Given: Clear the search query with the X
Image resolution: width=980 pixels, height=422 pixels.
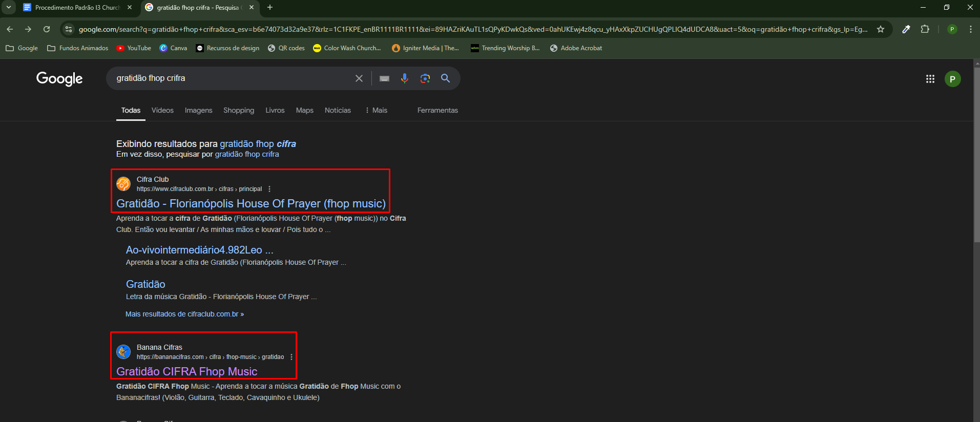Looking at the screenshot, I should pos(359,78).
